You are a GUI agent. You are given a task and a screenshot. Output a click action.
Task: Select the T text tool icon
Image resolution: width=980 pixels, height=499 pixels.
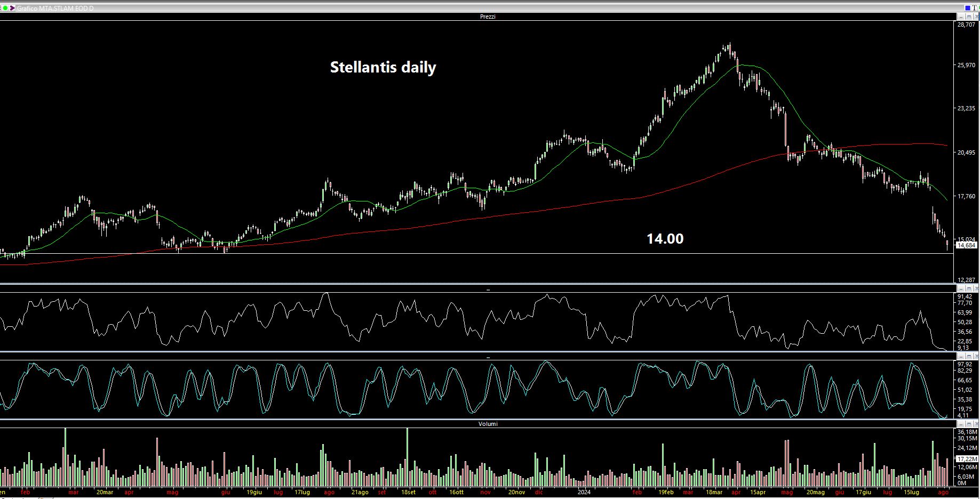tap(975, 8)
